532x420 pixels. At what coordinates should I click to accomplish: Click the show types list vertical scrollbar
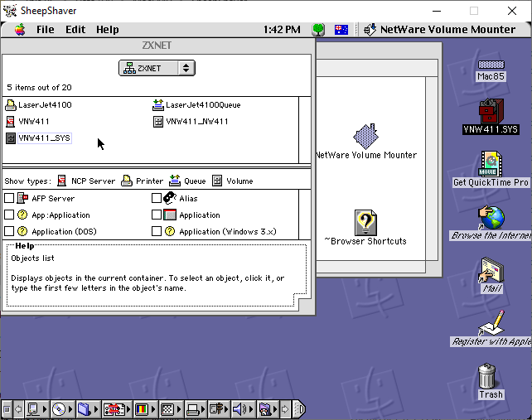click(305, 215)
